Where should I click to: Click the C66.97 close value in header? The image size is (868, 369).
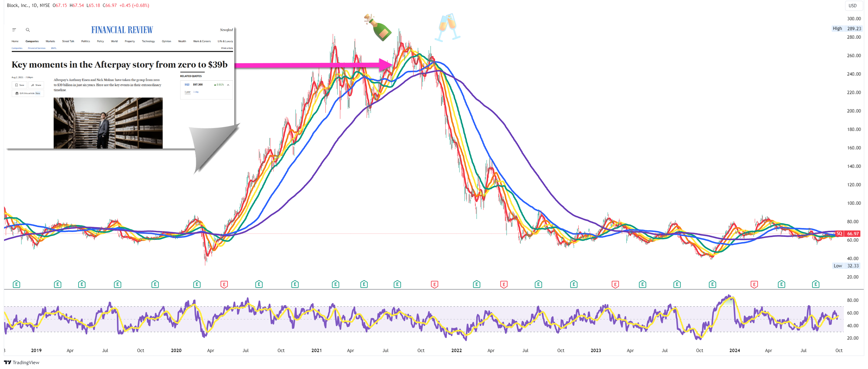(110, 5)
